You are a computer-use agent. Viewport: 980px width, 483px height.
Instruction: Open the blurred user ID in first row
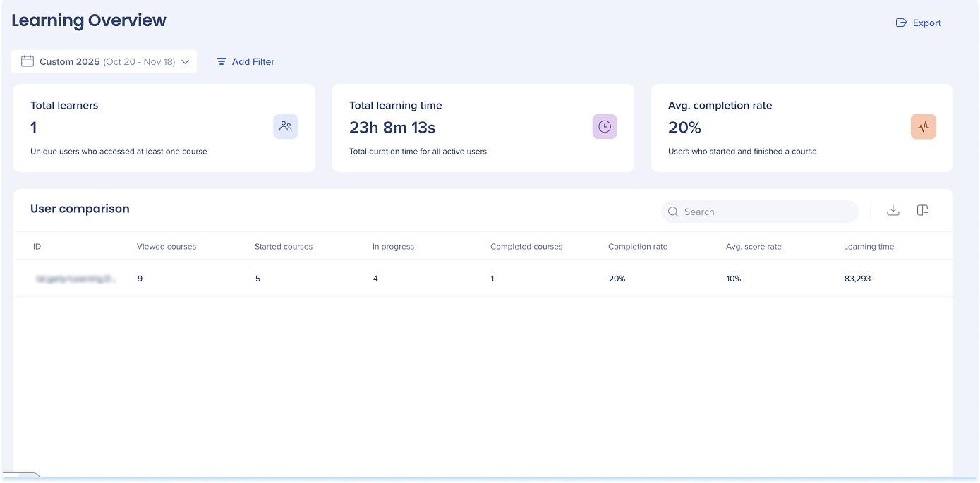[75, 279]
